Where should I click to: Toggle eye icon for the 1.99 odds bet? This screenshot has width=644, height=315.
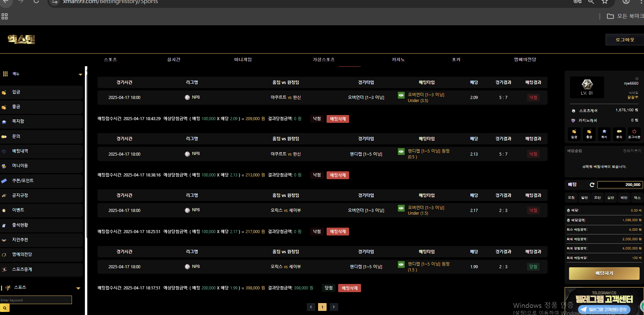coord(401,264)
